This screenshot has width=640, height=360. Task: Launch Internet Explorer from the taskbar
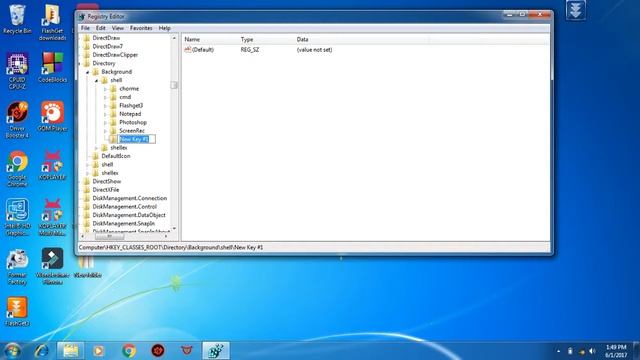42,351
